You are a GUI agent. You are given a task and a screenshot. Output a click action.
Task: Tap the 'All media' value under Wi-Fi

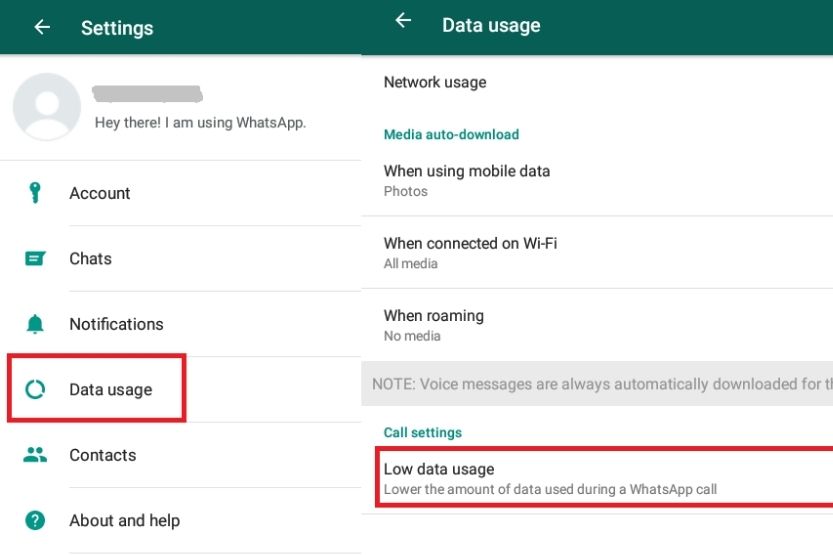[411, 263]
